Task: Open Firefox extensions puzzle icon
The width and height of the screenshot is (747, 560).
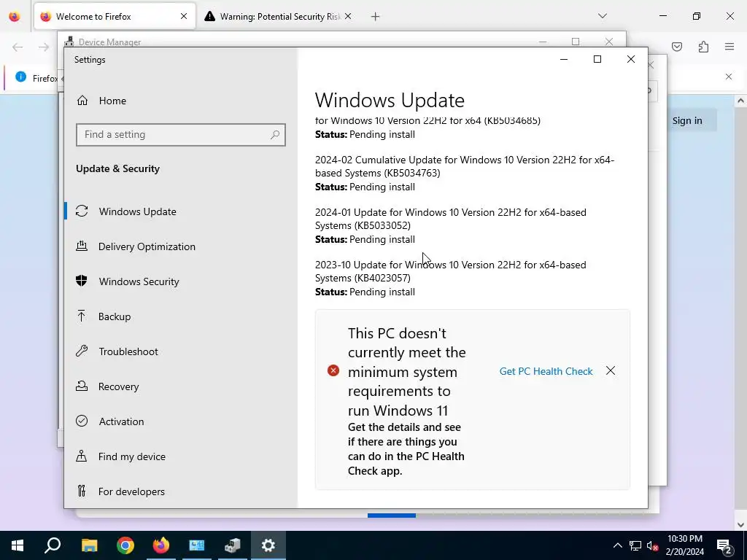Action: coord(703,47)
